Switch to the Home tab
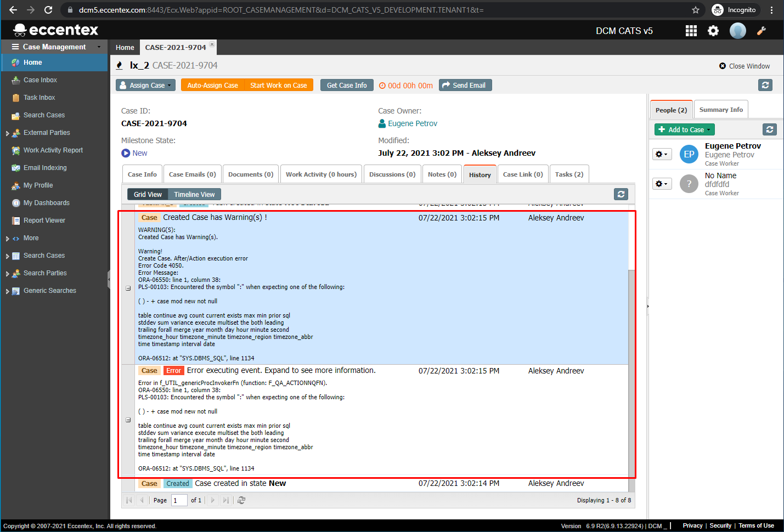Screen dimensions: 784x532 click(x=125, y=47)
